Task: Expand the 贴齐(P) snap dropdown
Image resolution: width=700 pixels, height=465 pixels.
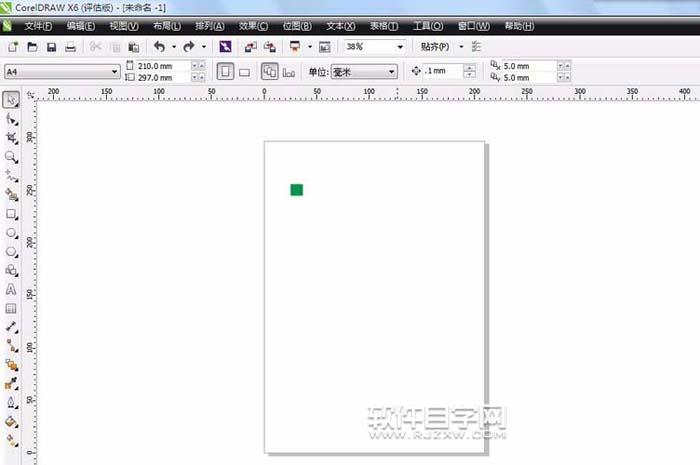Action: pos(462,46)
